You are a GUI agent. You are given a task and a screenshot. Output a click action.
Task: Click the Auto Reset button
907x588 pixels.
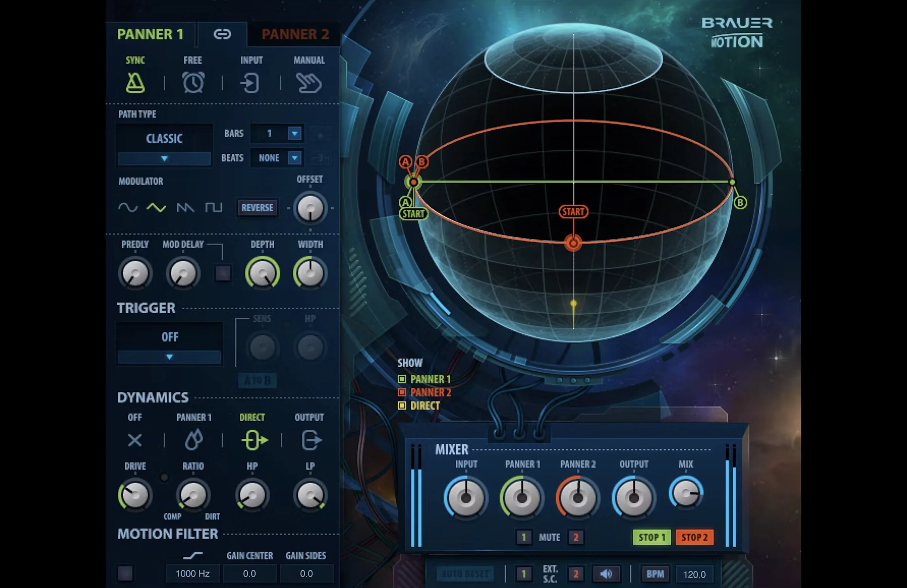click(x=465, y=574)
